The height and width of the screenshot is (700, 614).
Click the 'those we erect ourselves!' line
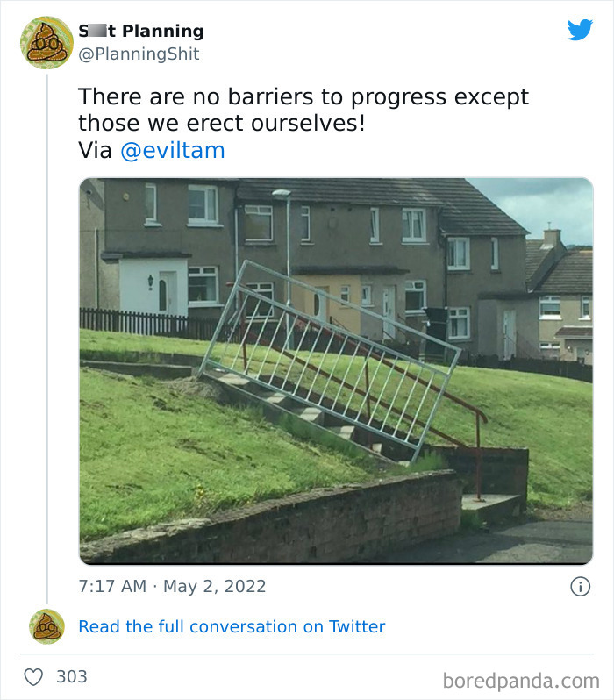[x=222, y=123]
